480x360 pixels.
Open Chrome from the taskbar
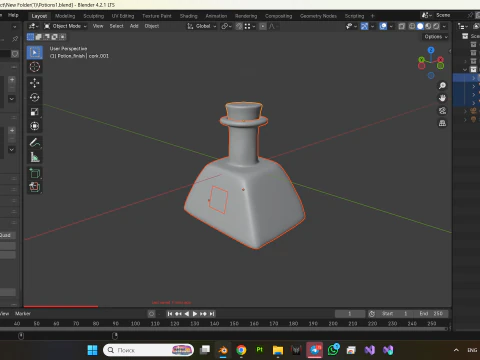[x=241, y=350]
